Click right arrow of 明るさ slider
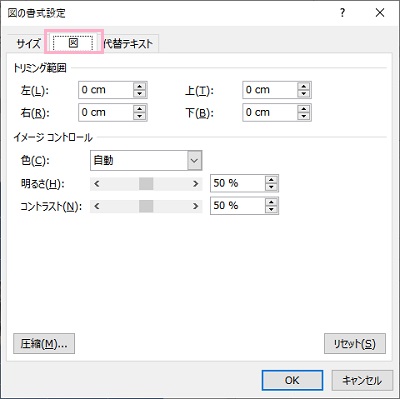The height and width of the screenshot is (399, 400). [196, 184]
